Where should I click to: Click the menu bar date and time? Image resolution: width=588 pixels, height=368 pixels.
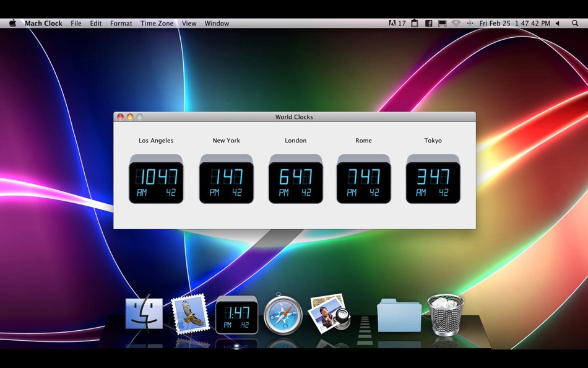tap(514, 24)
